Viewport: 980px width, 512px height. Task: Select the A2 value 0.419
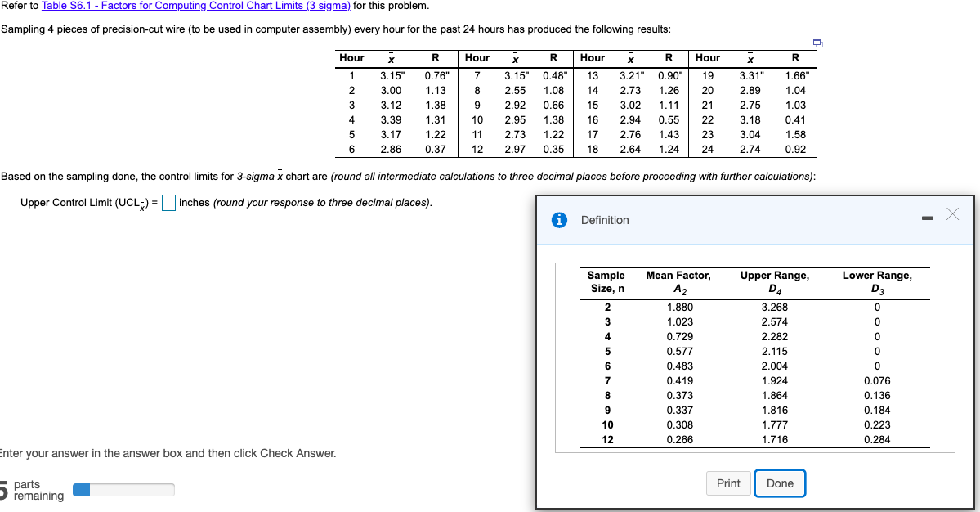point(679,380)
